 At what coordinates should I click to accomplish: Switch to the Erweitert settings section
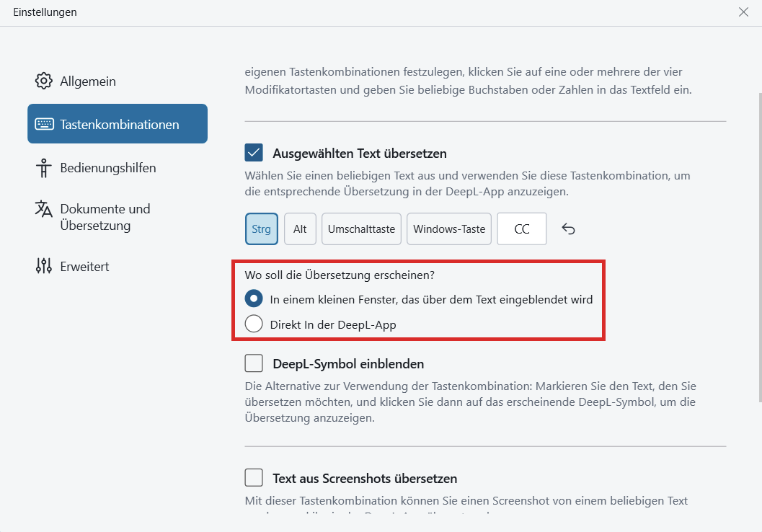click(84, 267)
